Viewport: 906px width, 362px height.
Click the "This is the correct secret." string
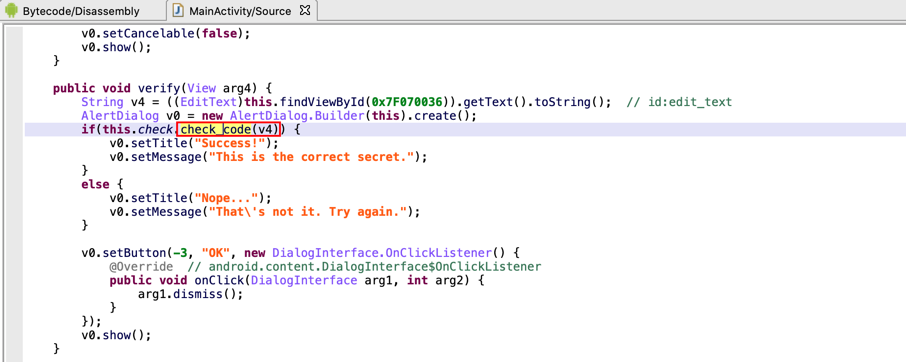pos(311,157)
